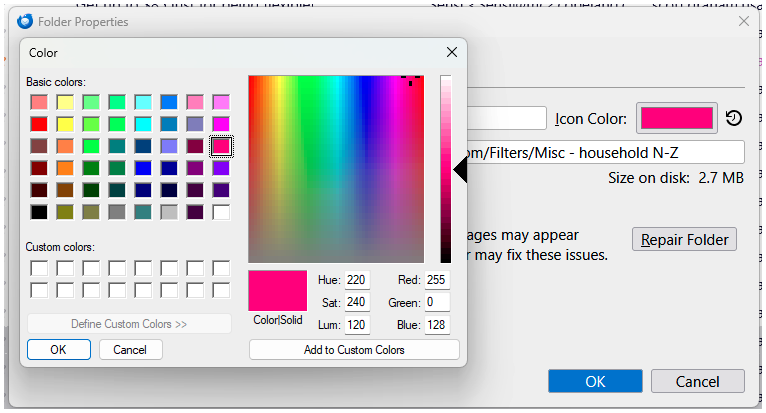Click the Repair Folder button
Viewport: 766px width, 413px height.
685,240
